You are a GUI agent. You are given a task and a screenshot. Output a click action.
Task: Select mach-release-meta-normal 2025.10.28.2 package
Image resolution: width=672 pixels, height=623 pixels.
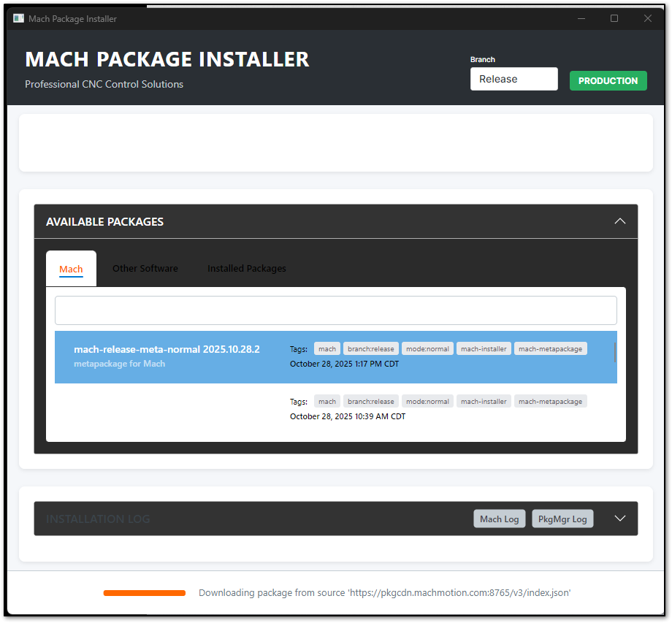coord(335,357)
